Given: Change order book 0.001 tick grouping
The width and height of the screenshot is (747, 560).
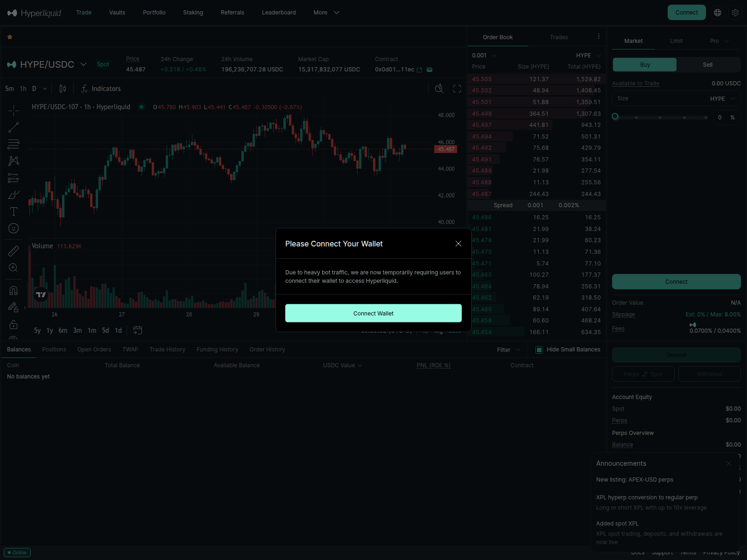Looking at the screenshot, I should 484,56.
